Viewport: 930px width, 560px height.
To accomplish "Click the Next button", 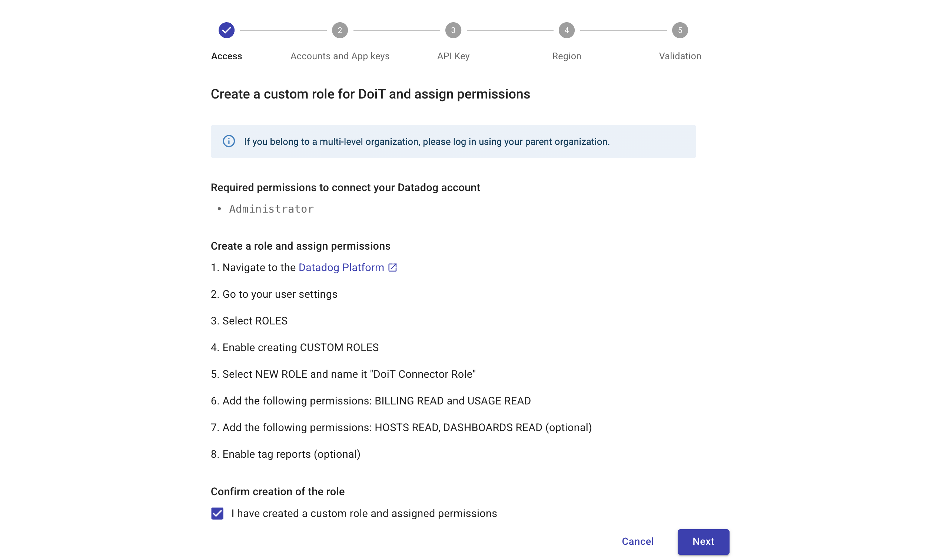I will (703, 541).
